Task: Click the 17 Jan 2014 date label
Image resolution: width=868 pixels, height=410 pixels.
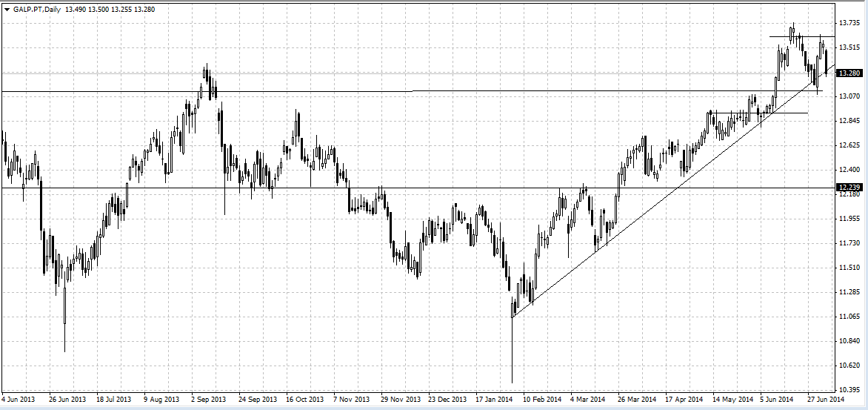Action: click(495, 399)
